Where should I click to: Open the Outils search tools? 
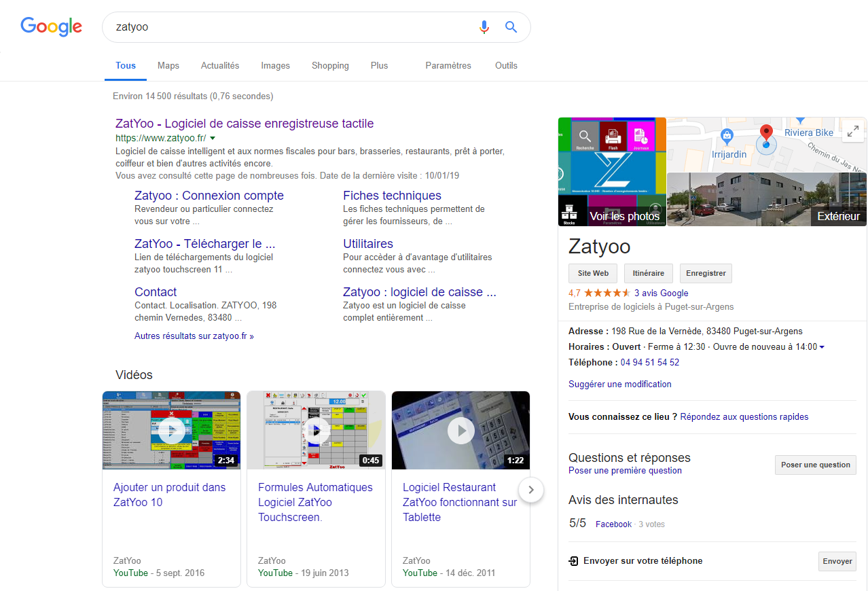[506, 66]
